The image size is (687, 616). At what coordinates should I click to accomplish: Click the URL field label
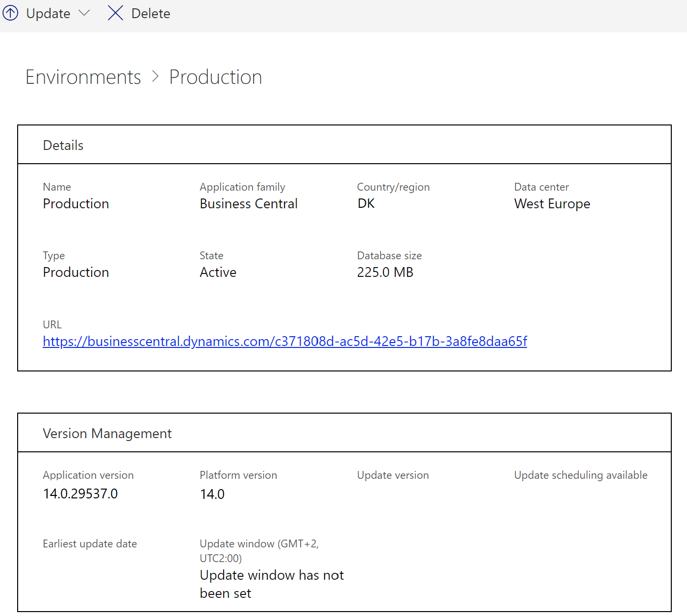point(52,324)
